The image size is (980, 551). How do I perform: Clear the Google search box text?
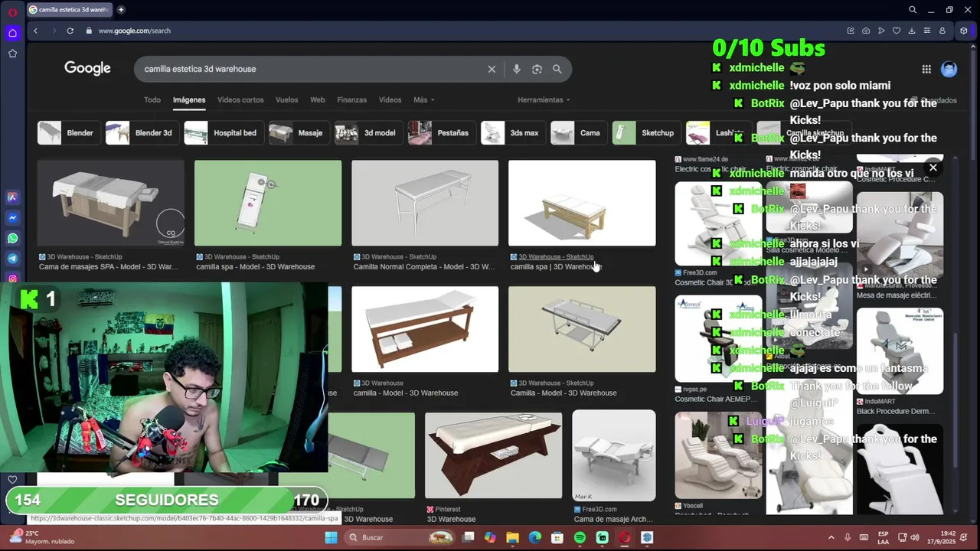point(492,69)
